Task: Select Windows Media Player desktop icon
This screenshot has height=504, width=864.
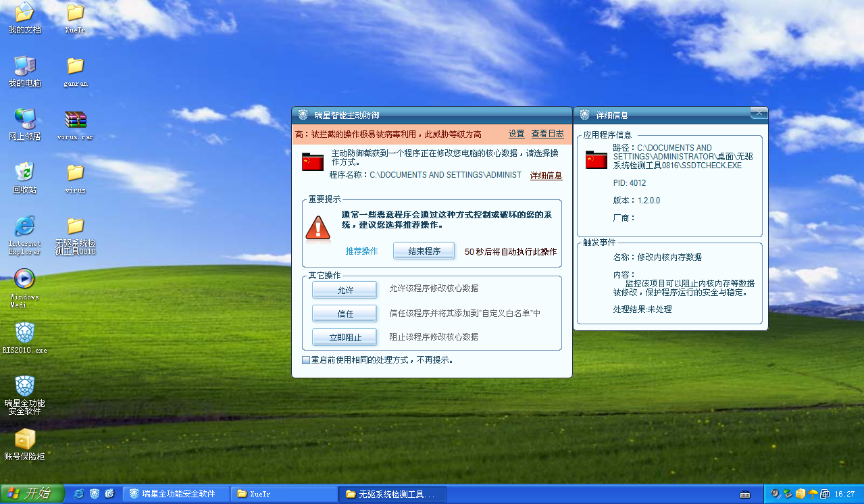Action: 24,288
